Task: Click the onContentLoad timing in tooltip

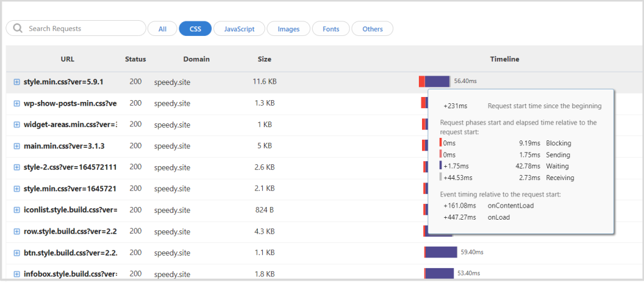Action: [489, 206]
